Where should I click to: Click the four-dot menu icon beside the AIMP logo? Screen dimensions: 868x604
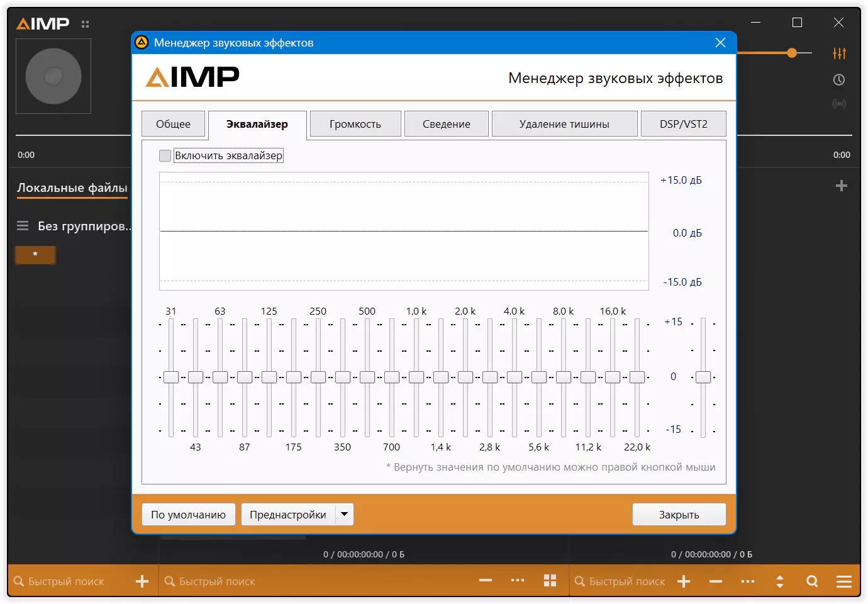(86, 25)
